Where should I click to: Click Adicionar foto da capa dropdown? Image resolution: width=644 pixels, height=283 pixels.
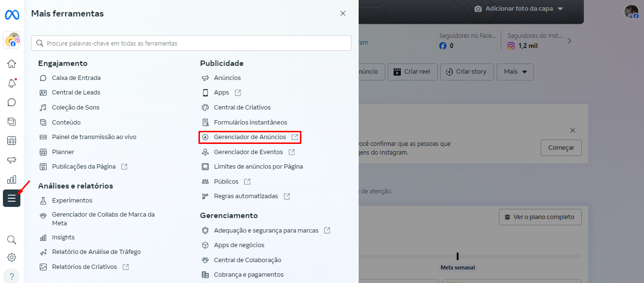point(519,9)
